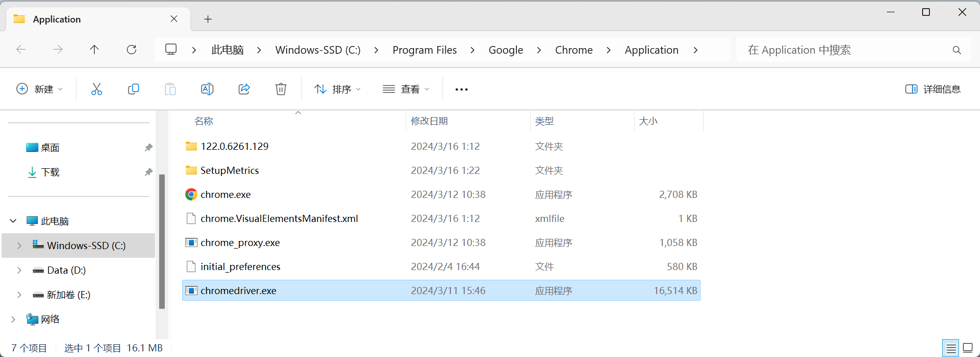Click the navigation pane vertical scrollbar
This screenshot has width=980, height=357.
point(162,241)
